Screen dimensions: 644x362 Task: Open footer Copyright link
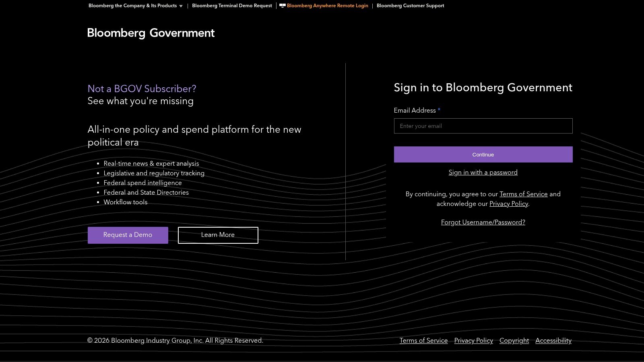[514, 341]
